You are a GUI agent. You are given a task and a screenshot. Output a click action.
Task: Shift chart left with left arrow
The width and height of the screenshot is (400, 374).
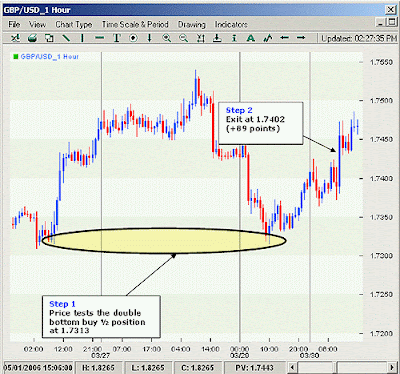click(x=284, y=38)
